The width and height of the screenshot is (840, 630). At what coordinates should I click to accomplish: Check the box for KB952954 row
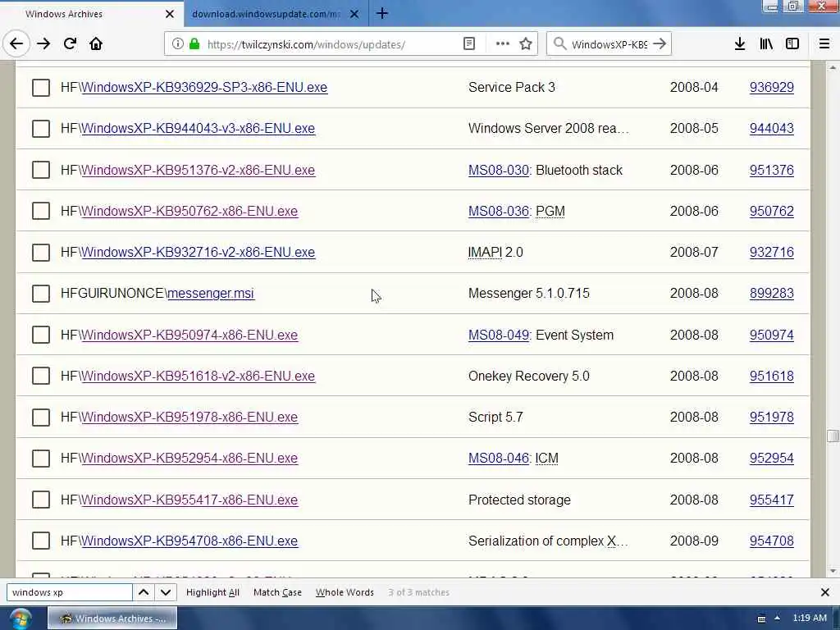coord(41,459)
